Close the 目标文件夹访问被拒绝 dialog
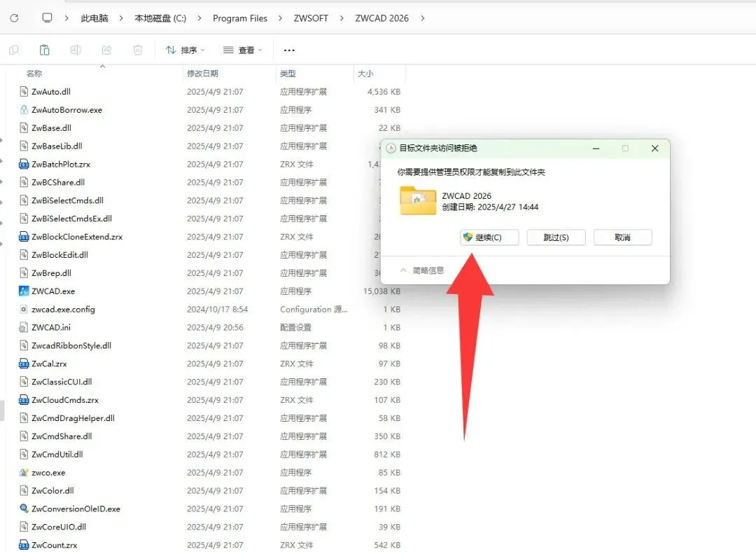The height and width of the screenshot is (552, 756). 654,149
